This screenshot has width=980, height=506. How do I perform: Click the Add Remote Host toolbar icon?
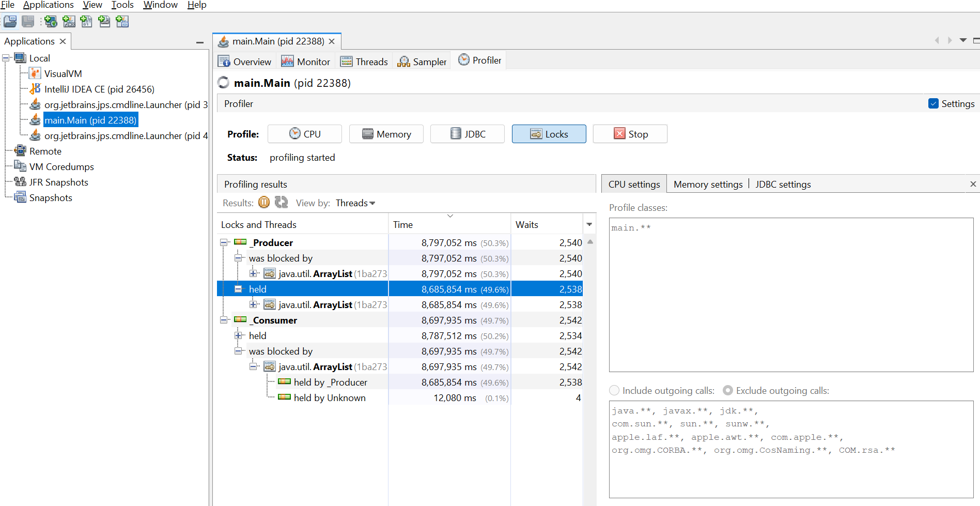51,21
